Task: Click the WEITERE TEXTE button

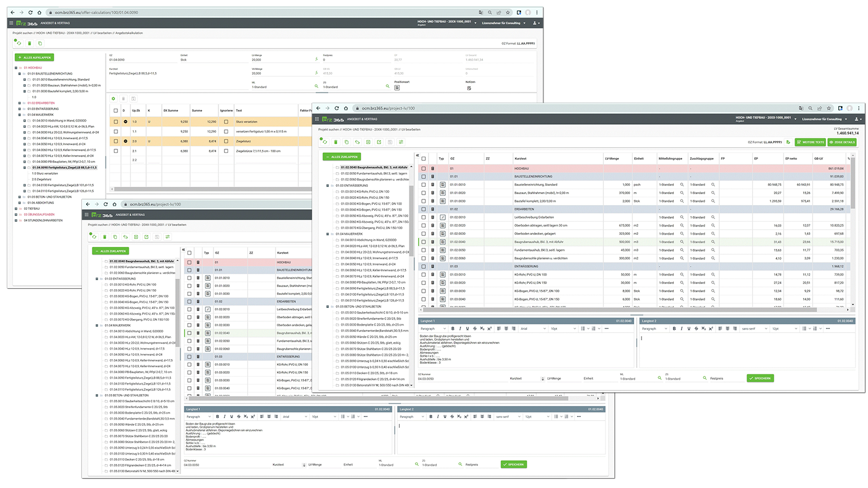Action: coord(811,142)
